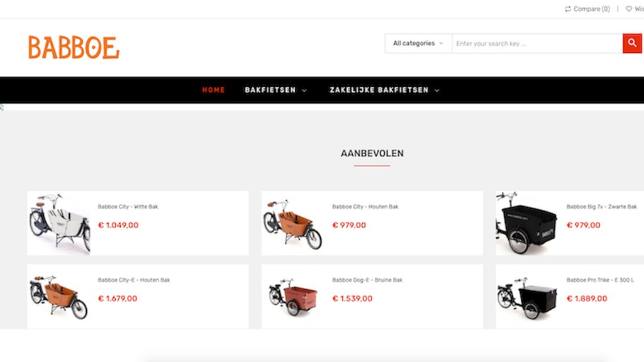644x362 pixels.
Task: Click the search keyword input field
Action: click(537, 43)
